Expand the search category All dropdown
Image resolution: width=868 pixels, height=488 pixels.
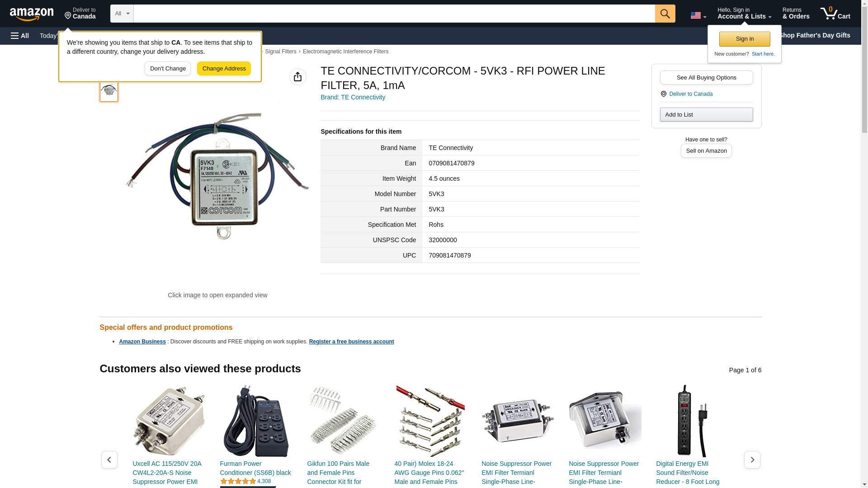[x=122, y=14]
